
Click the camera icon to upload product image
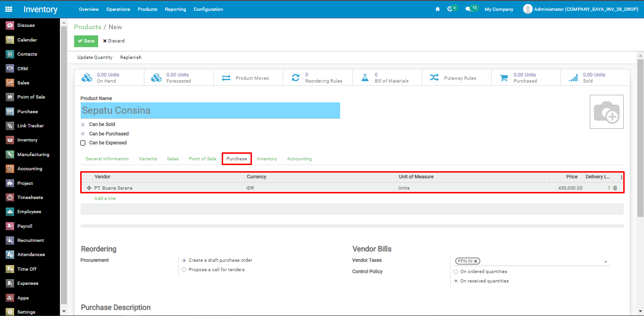point(606,112)
